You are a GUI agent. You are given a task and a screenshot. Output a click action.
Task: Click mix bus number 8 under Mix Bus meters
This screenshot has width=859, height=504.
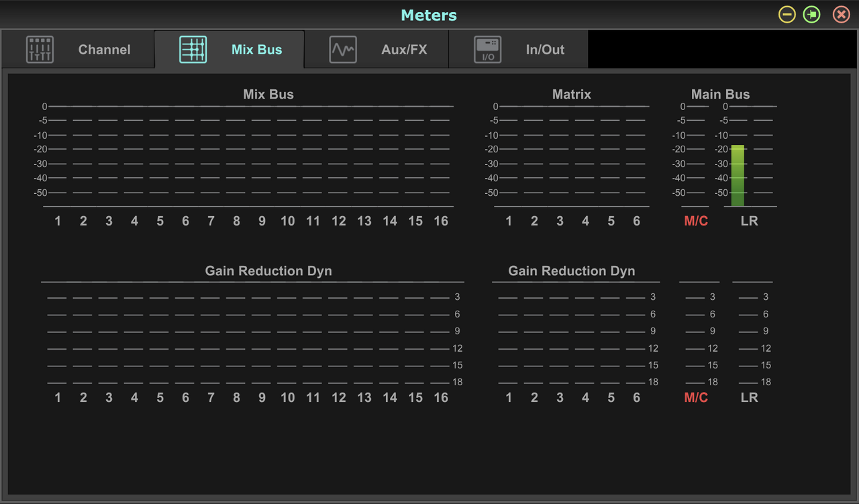tap(236, 221)
